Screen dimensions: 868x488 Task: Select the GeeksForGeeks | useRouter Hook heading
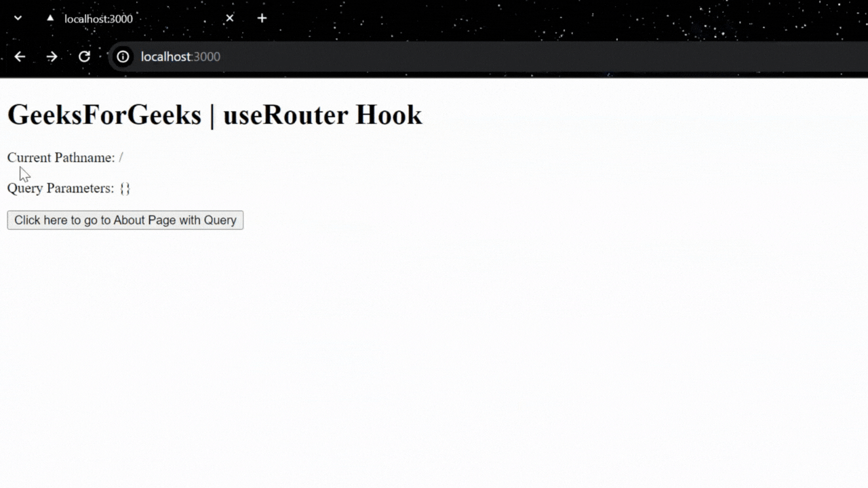point(215,115)
